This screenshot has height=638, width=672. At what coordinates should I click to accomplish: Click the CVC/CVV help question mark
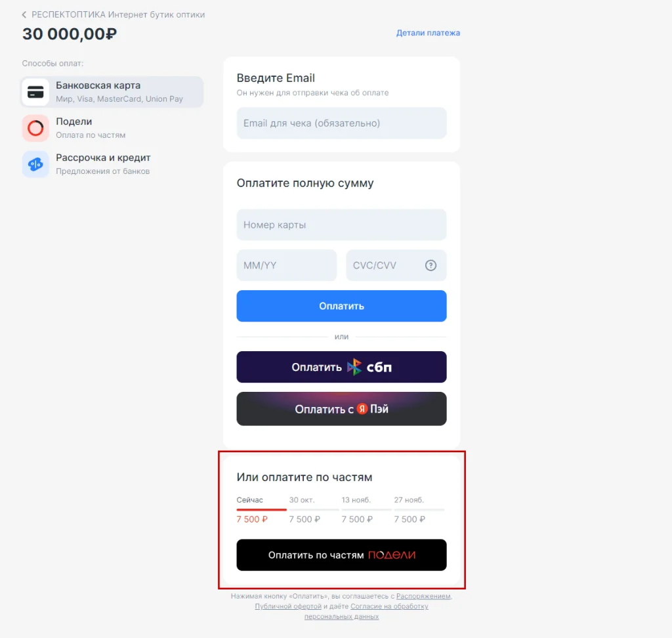point(430,265)
